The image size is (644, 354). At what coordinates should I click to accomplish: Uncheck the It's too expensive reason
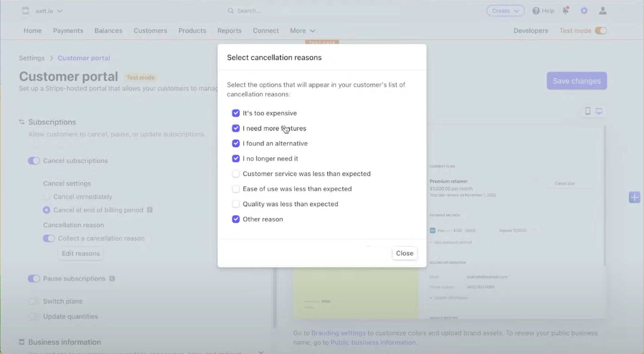(236, 113)
